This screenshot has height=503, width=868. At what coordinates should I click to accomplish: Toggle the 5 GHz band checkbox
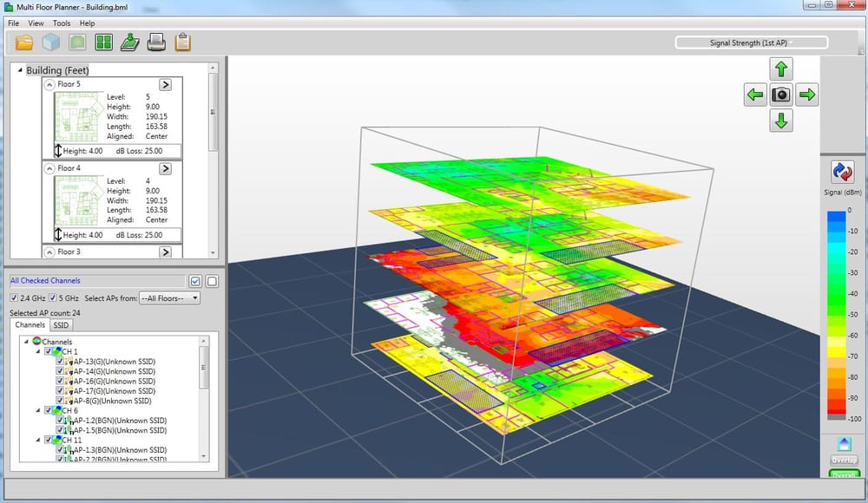[55, 298]
